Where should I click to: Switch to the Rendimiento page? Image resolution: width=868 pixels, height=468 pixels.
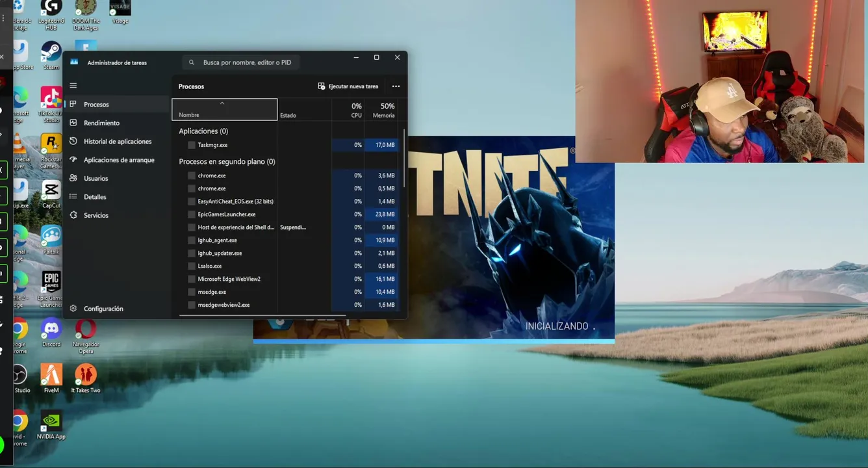116,123
